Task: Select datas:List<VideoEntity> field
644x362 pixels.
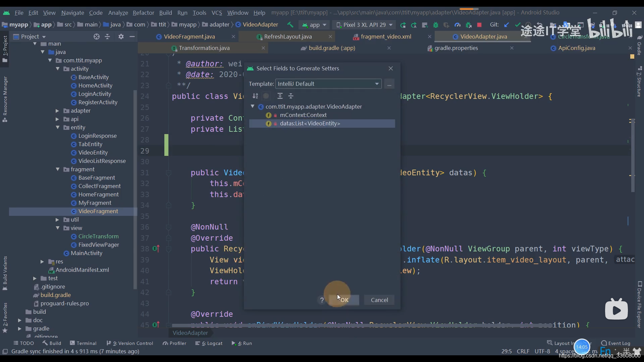Action: [322, 123]
